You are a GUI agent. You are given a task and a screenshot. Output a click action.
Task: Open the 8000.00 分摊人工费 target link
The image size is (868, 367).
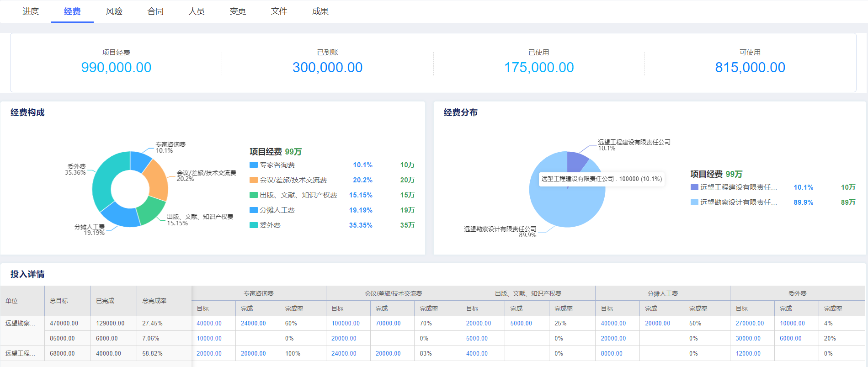pos(612,353)
